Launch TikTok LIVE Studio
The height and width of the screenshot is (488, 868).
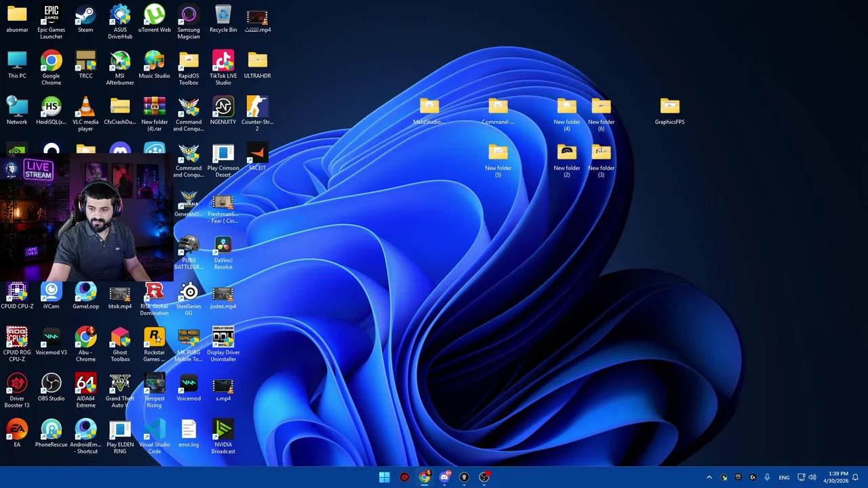(x=223, y=68)
